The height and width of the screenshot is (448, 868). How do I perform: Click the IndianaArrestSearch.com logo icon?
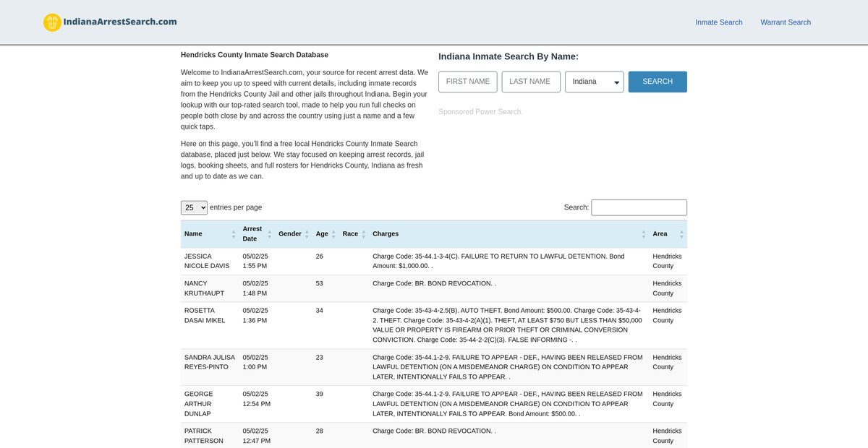(52, 22)
